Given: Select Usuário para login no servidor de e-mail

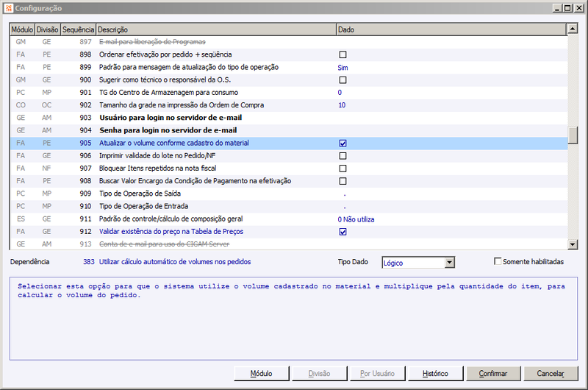Looking at the screenshot, I should [x=289, y=118].
